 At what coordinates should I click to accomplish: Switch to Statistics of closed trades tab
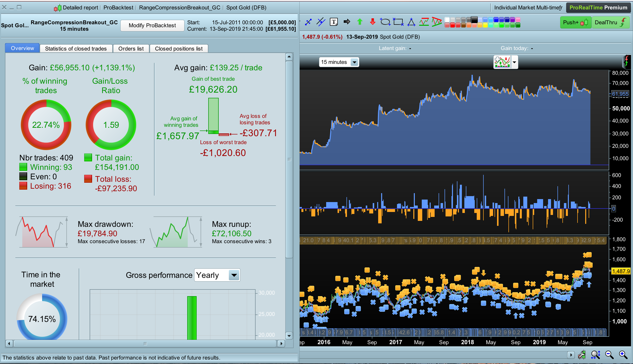tap(76, 49)
